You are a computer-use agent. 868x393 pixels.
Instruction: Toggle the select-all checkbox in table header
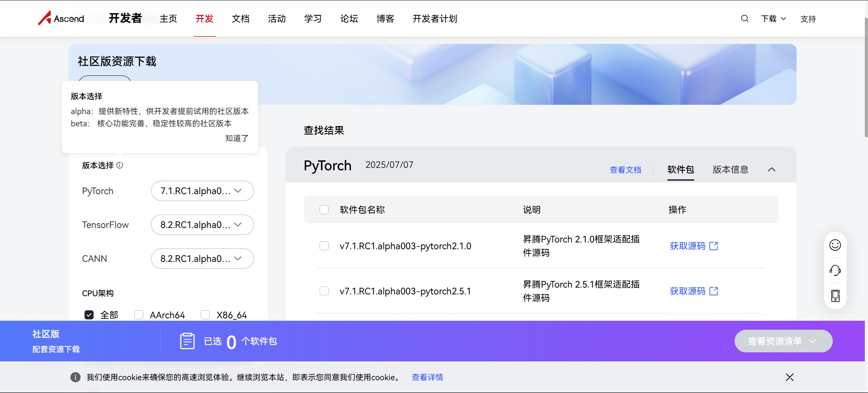[x=324, y=210]
